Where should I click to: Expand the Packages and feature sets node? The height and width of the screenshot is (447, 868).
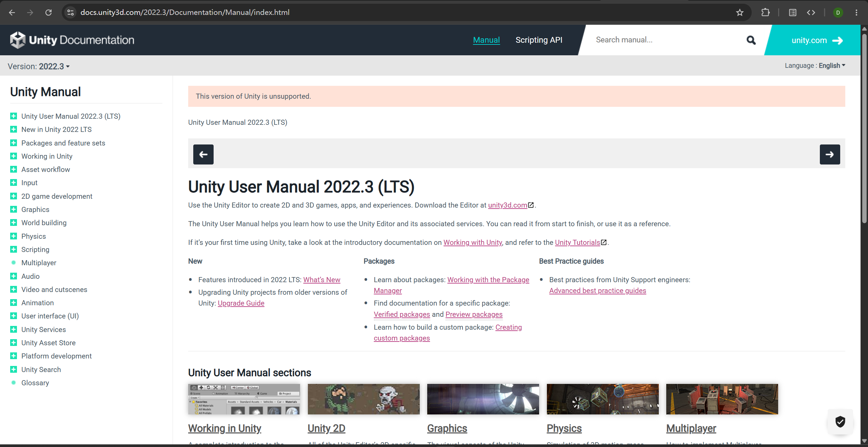tap(14, 143)
